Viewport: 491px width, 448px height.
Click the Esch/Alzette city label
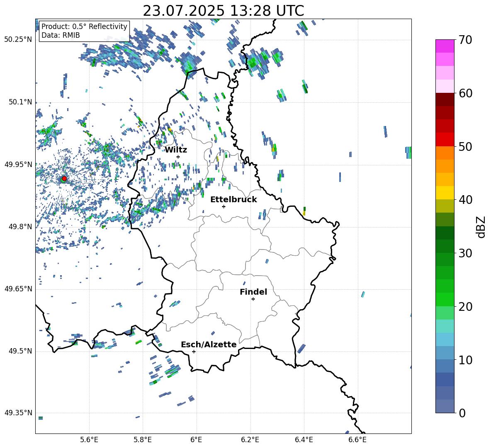tap(209, 345)
